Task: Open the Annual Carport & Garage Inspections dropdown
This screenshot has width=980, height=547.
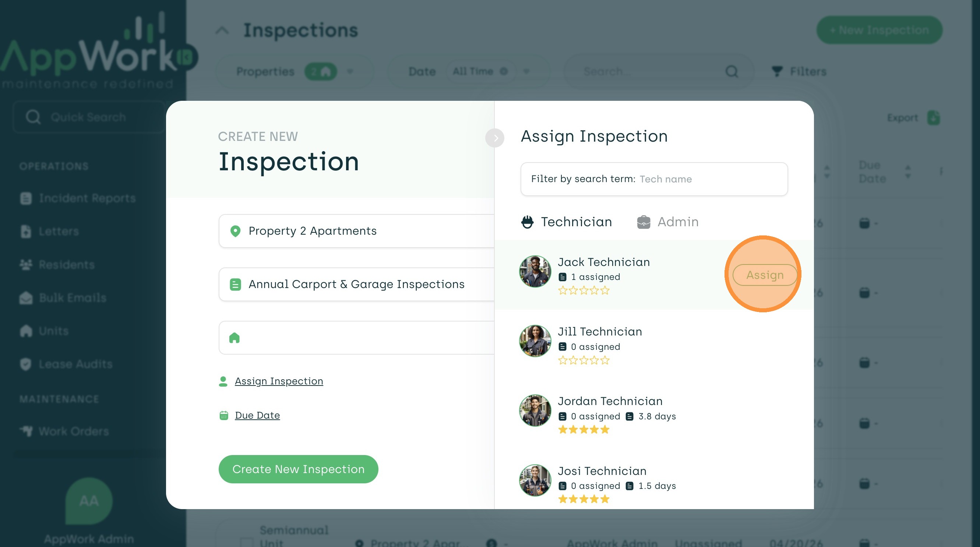Action: (x=356, y=284)
